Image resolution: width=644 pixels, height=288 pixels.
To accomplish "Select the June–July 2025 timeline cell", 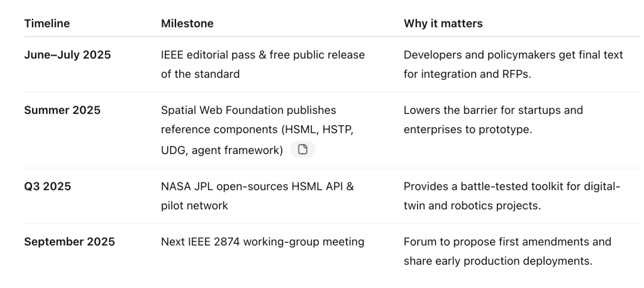I will [67, 55].
